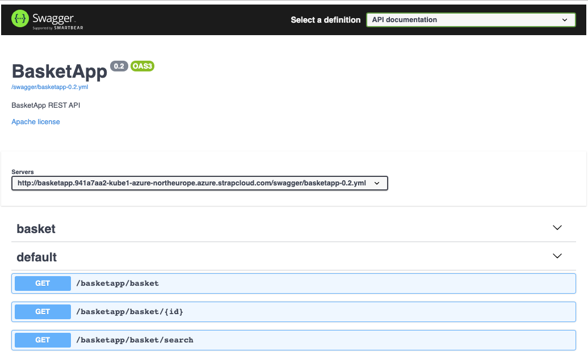Click the /basketapp/basket endpoint path

click(117, 283)
